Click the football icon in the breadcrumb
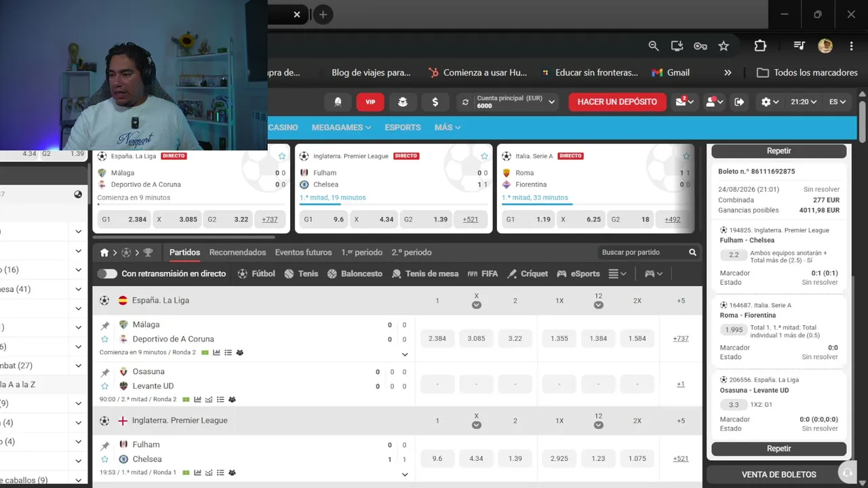868x488 pixels. [x=126, y=253]
